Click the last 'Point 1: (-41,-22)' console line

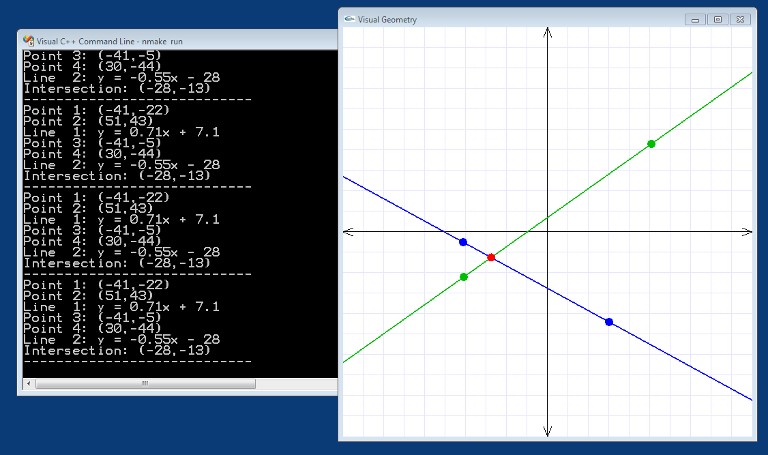click(96, 285)
